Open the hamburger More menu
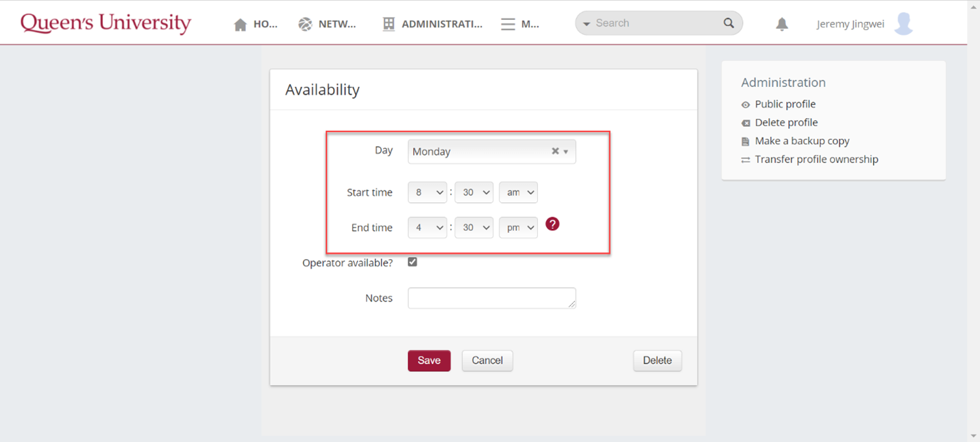 point(508,25)
